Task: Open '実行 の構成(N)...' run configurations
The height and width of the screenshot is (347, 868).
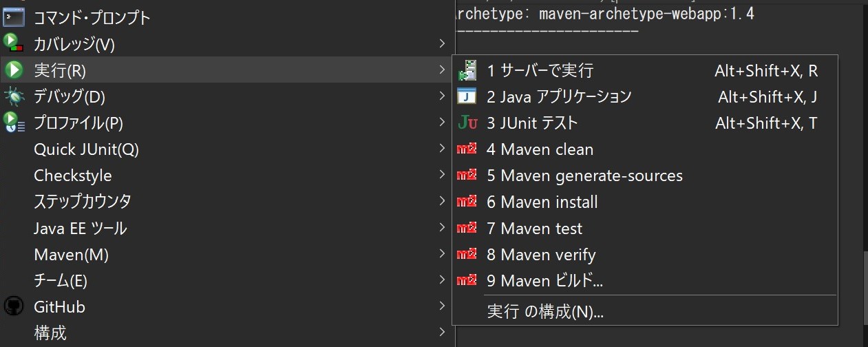Action: [x=645, y=312]
